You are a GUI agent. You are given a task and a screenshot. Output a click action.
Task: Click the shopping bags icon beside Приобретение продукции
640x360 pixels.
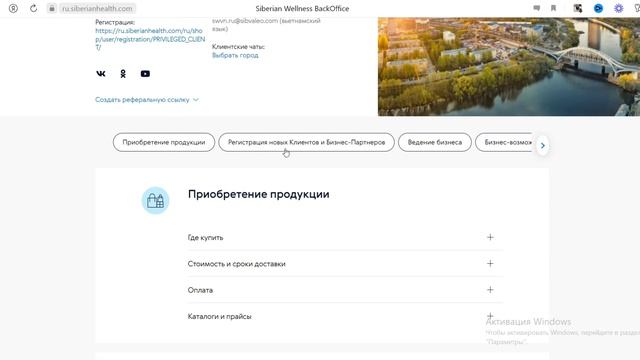[x=156, y=200]
